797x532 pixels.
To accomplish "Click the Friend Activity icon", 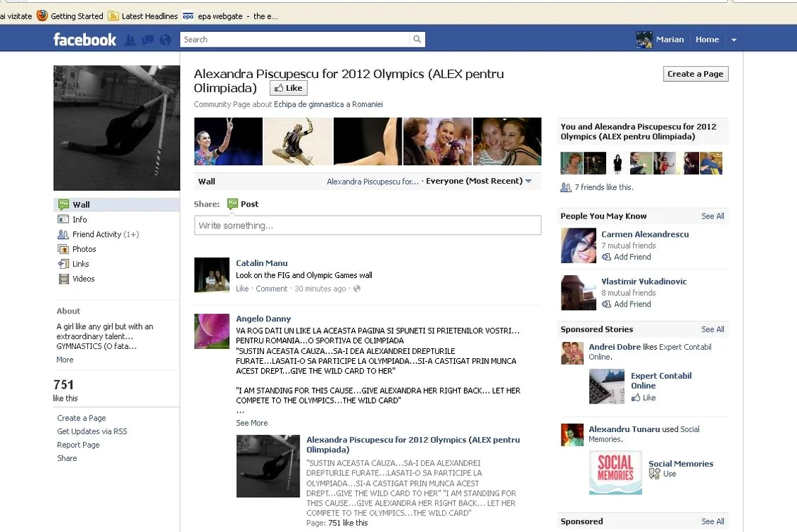I will [63, 234].
